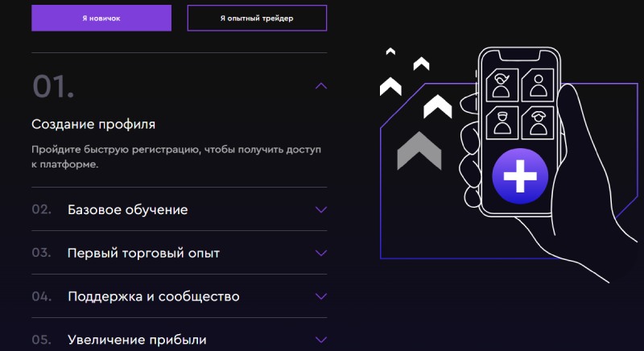Click the Создание профиля heading
The height and width of the screenshot is (351, 644).
tap(93, 124)
